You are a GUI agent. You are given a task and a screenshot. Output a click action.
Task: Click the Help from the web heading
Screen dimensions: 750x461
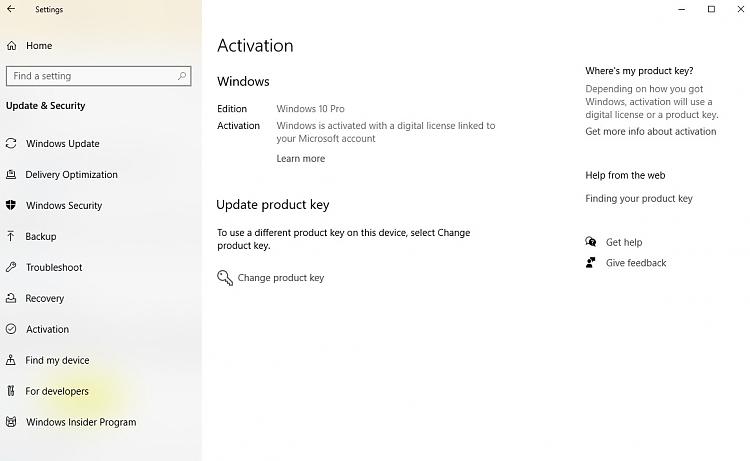coord(625,175)
